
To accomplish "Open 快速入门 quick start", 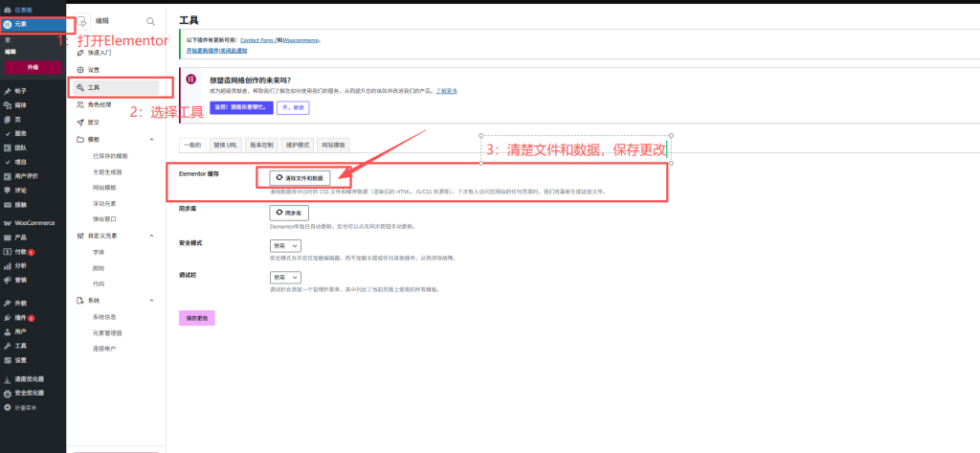I will click(x=100, y=54).
